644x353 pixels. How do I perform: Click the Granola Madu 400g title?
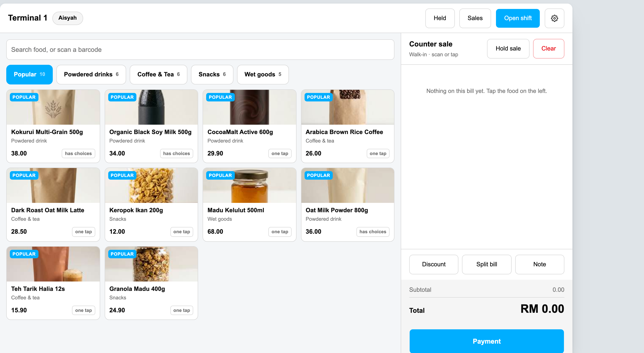pos(137,289)
